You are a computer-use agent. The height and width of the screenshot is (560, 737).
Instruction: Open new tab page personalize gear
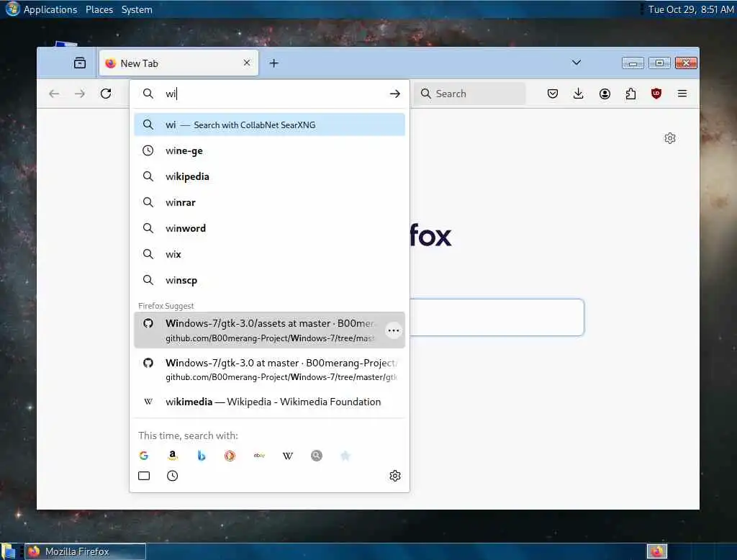(x=670, y=138)
